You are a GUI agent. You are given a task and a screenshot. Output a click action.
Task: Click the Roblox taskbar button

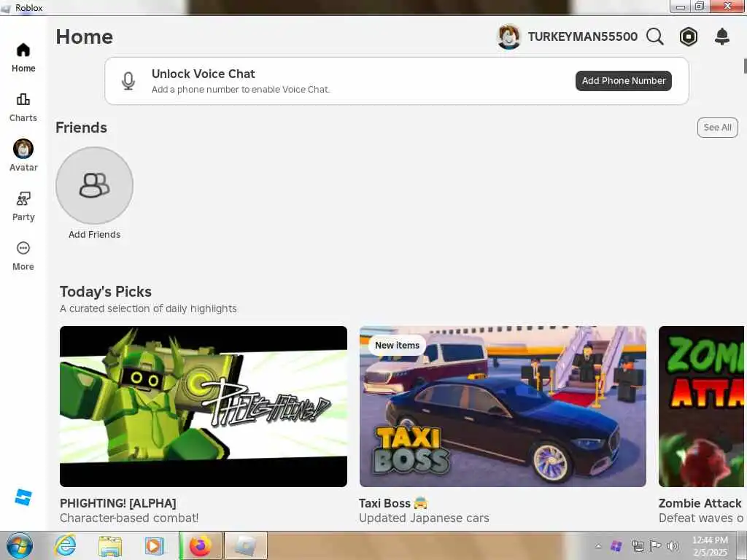click(x=246, y=545)
